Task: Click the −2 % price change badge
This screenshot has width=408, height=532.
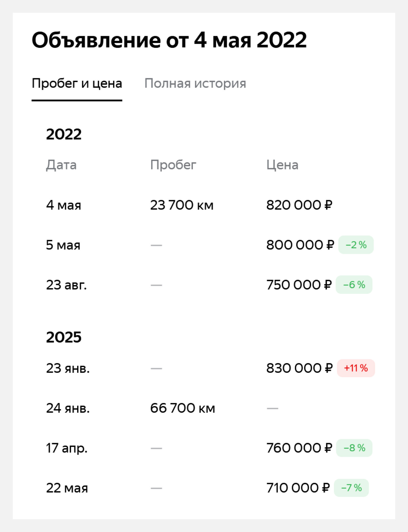Action: 356,245
